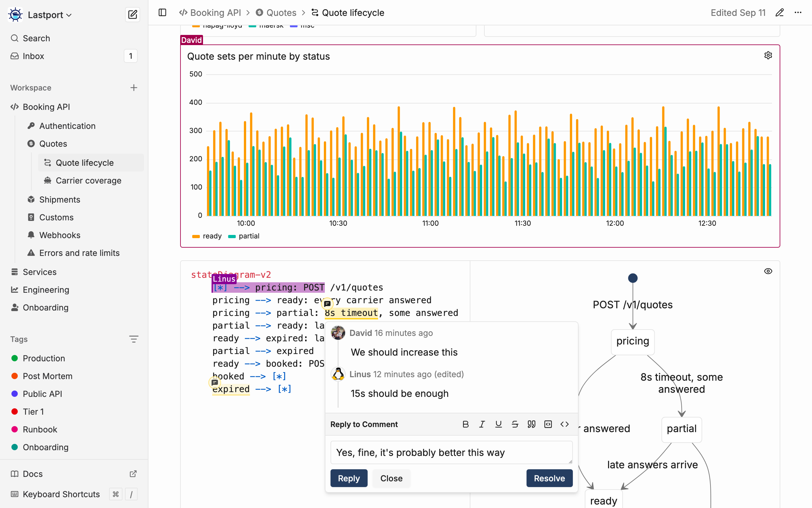This screenshot has height=508, width=812.
Task: Open chart settings gear icon
Action: click(x=768, y=56)
